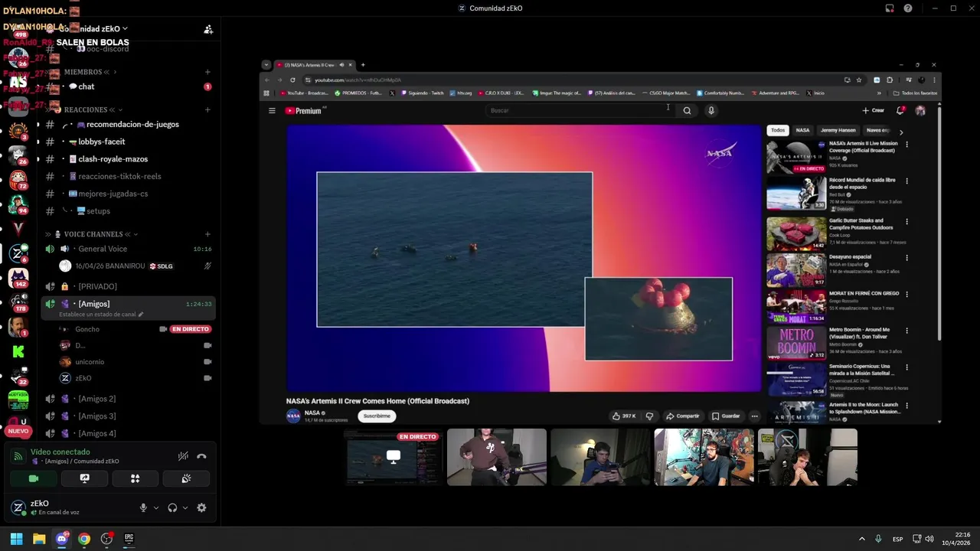Open the server icon with the 178 badge
The image size is (980, 551).
18,302
